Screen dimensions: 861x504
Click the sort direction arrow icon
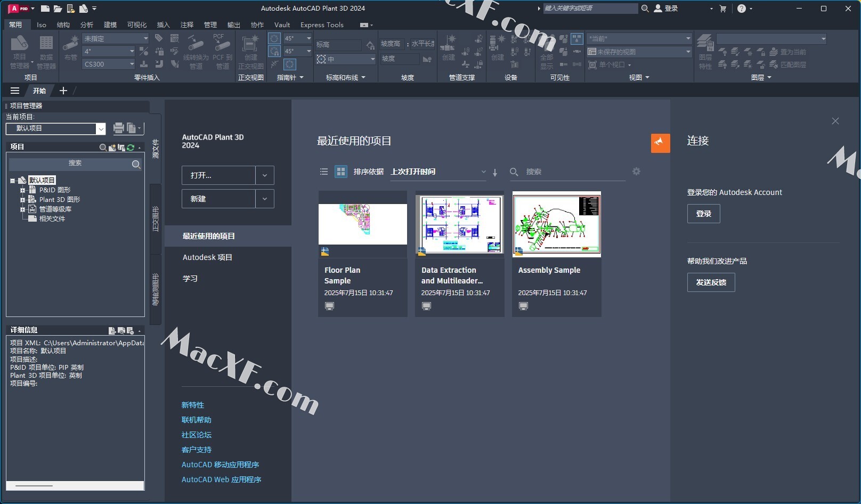tap(495, 172)
